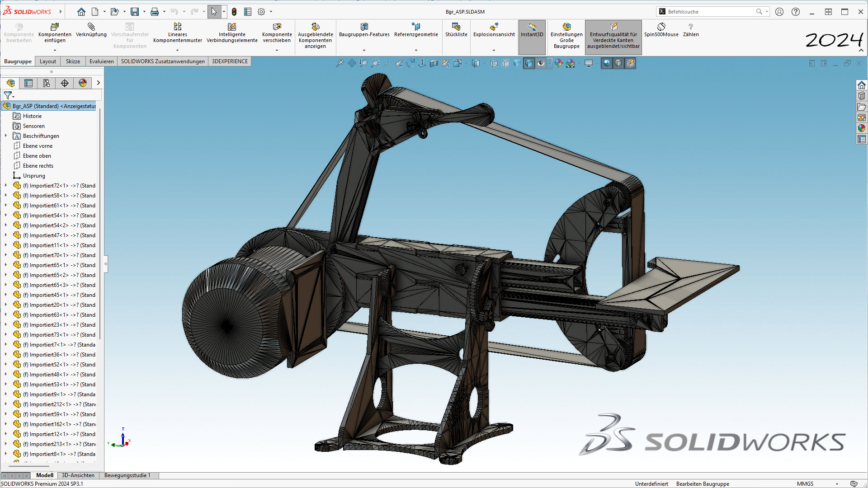This screenshot has height=488, width=868.
Task: Click the Home icon in title bar
Action: pyautogui.click(x=81, y=12)
